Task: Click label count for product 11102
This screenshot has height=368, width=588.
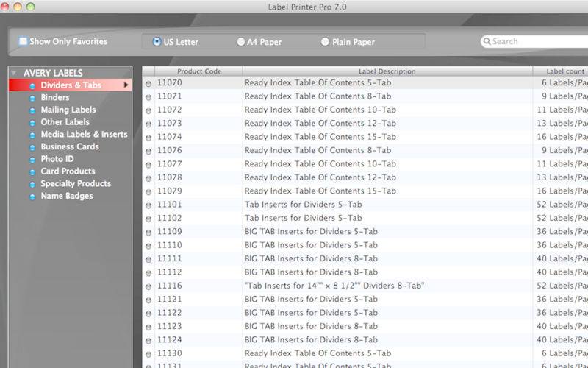Action: point(562,218)
